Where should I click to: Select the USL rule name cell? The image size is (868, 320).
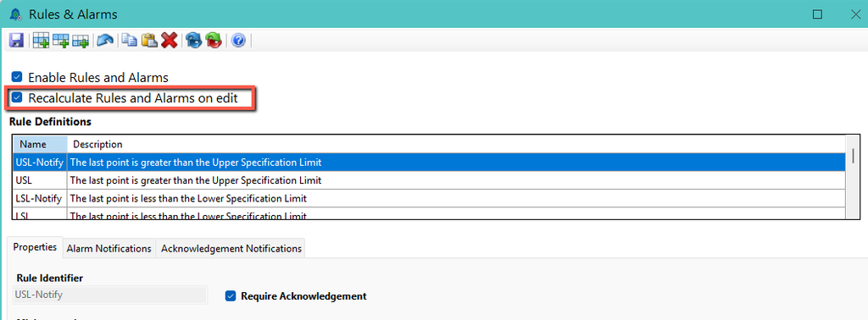40,180
